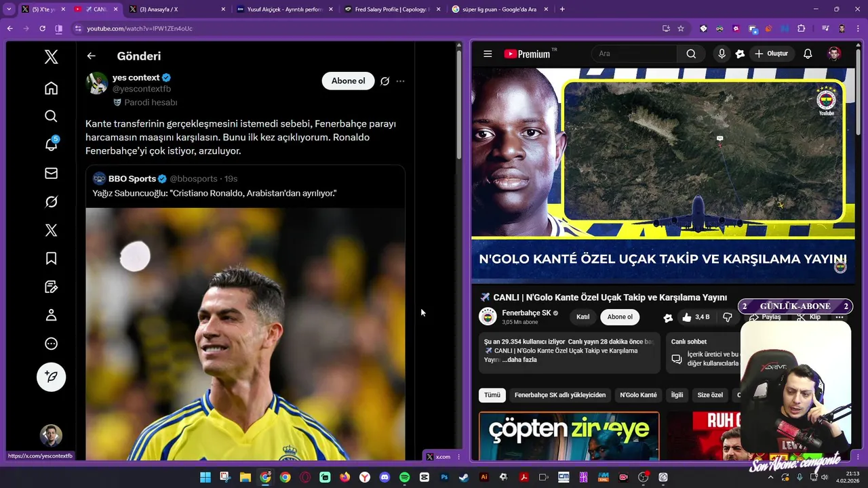The image size is (868, 488).
Task: Open Grok icon in X sidebar
Action: [51, 202]
